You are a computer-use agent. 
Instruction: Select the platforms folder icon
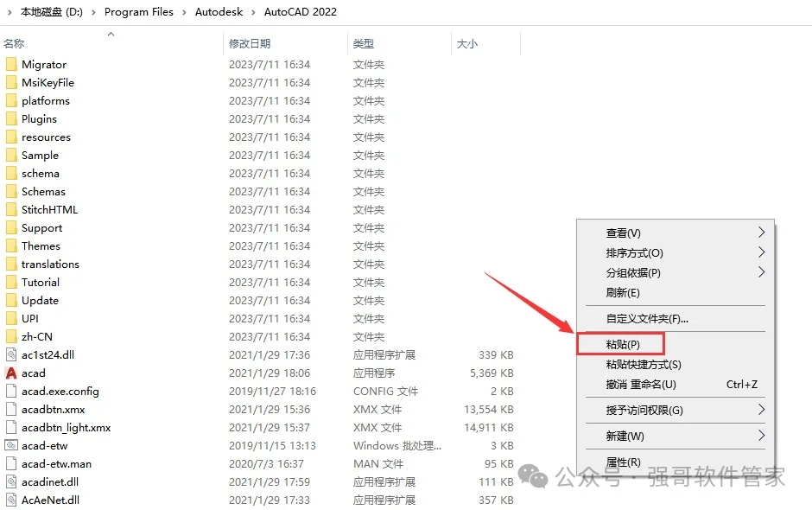point(11,100)
